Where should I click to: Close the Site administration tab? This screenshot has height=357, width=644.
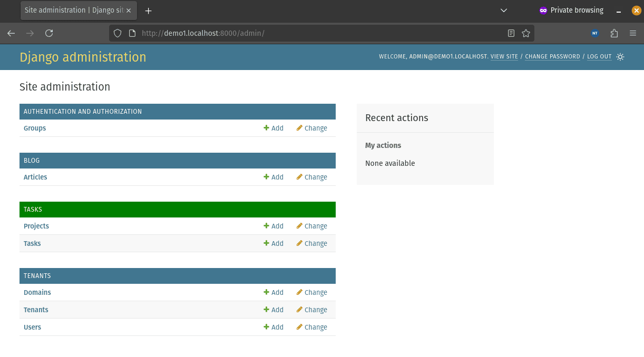[x=129, y=11]
